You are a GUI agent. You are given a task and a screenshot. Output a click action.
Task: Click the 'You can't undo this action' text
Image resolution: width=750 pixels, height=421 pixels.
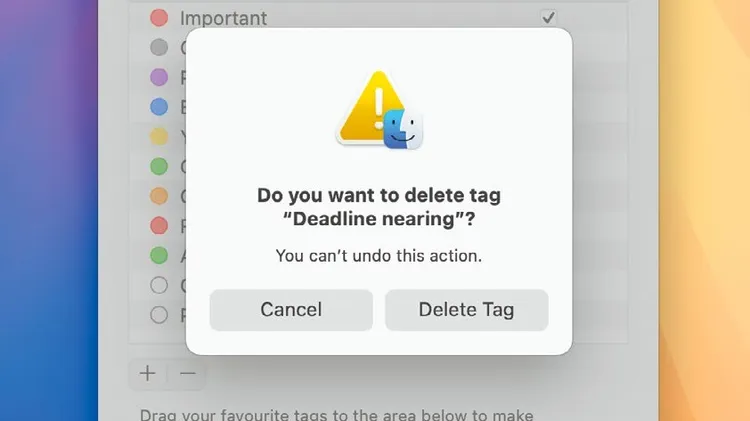[379, 255]
